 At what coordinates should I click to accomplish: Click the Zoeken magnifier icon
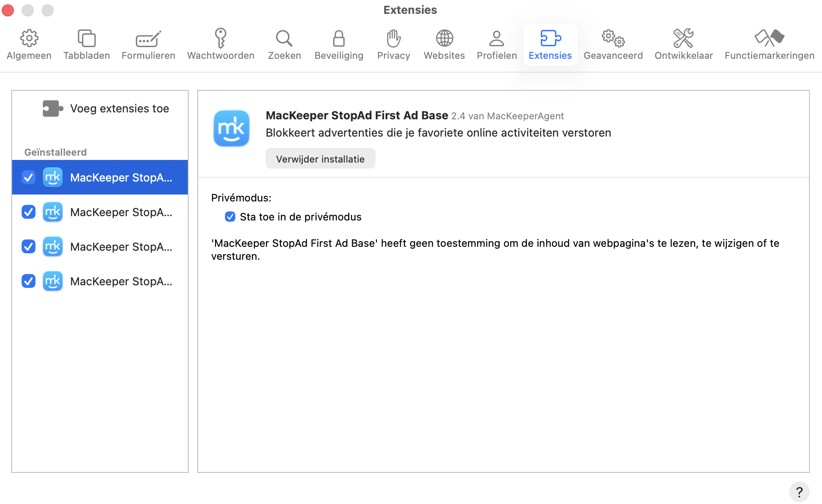(284, 38)
